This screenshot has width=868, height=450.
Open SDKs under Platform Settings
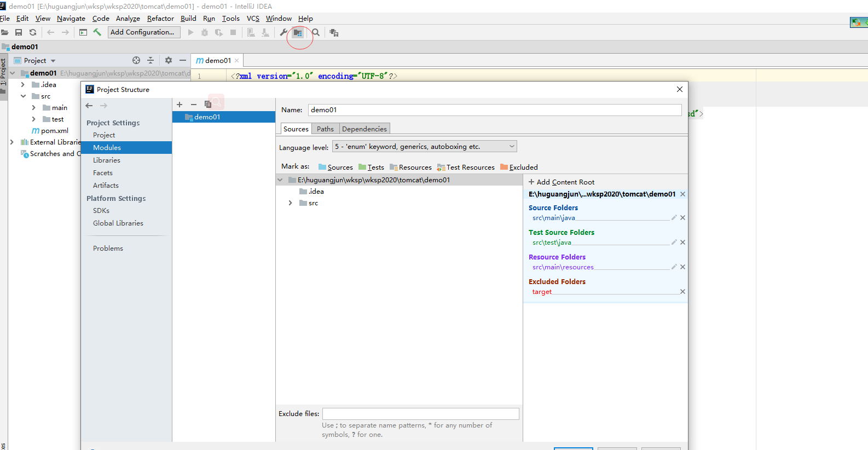tap(101, 211)
